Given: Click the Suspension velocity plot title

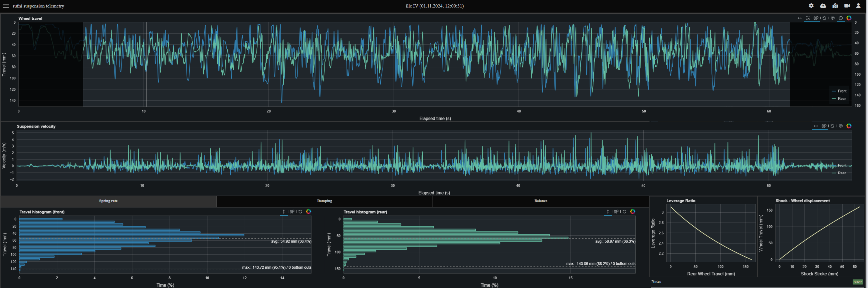Looking at the screenshot, I should [36, 126].
